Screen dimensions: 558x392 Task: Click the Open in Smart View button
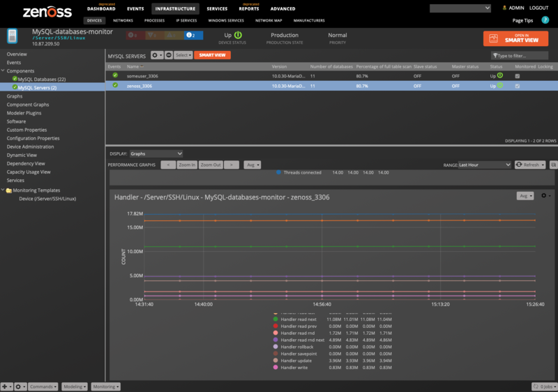(515, 38)
